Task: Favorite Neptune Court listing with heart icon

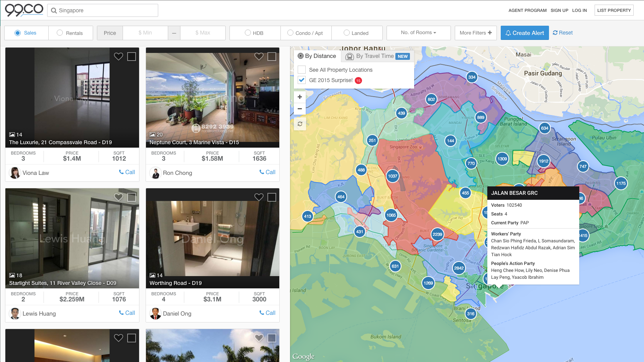Action: (259, 56)
